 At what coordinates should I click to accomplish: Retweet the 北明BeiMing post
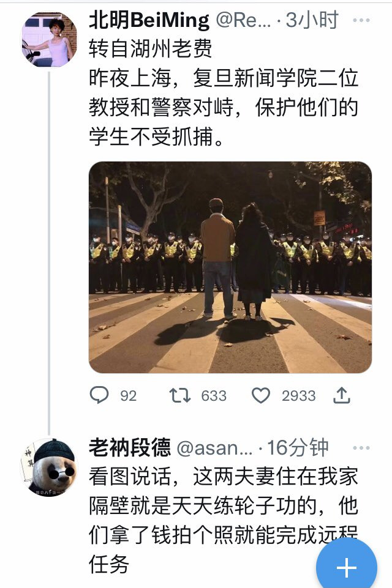pyautogui.click(x=180, y=395)
